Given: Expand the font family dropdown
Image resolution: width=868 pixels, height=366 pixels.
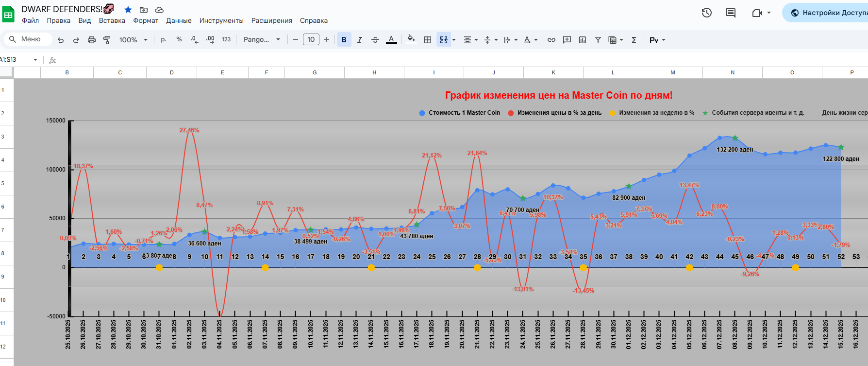Looking at the screenshot, I should click(262, 40).
